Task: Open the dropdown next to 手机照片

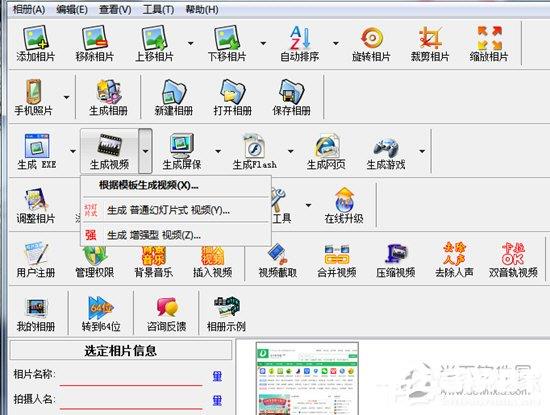Action: pos(66,97)
